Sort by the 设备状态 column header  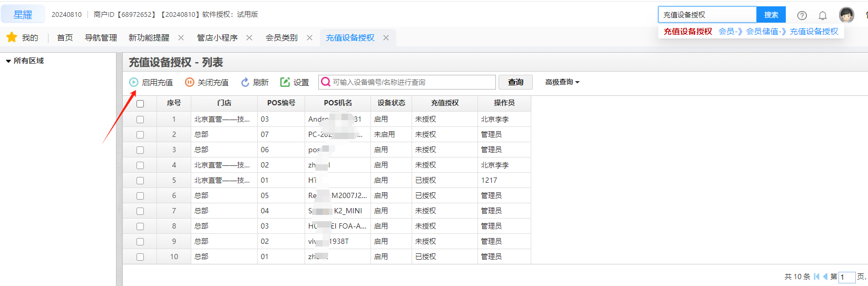(x=391, y=103)
